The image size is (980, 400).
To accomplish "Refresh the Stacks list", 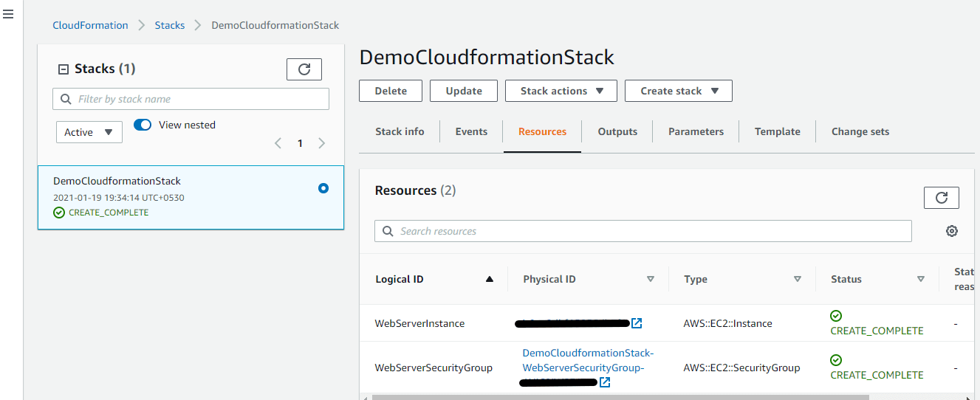I will click(x=304, y=69).
